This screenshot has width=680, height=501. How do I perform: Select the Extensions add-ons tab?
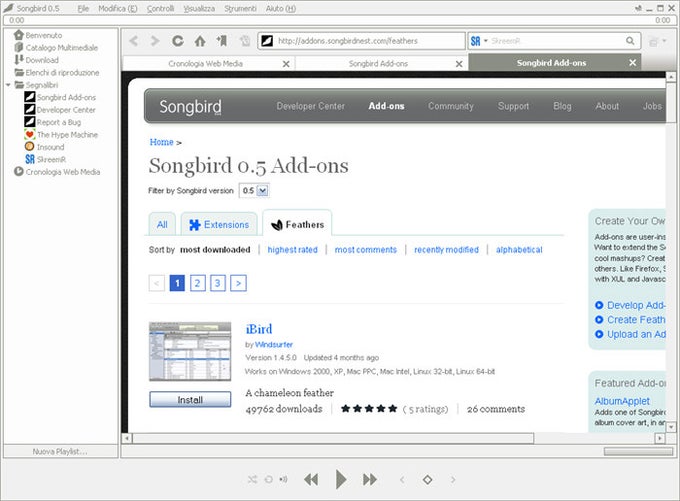(219, 224)
